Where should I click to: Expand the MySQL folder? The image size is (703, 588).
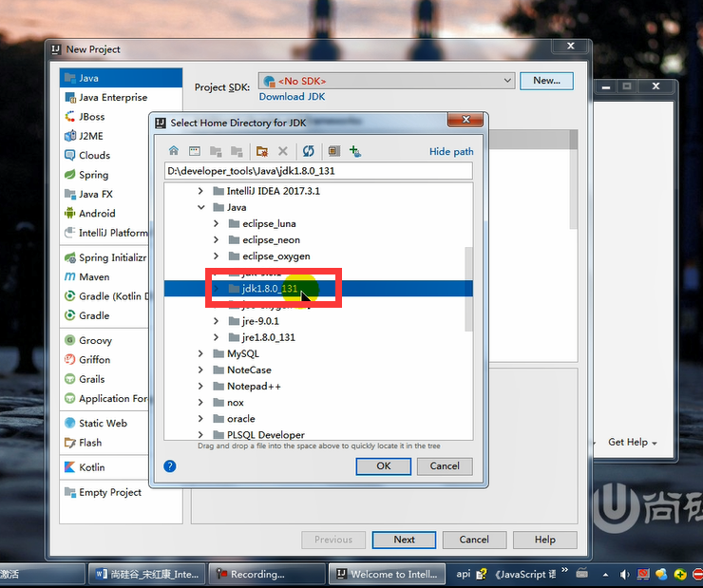(200, 353)
